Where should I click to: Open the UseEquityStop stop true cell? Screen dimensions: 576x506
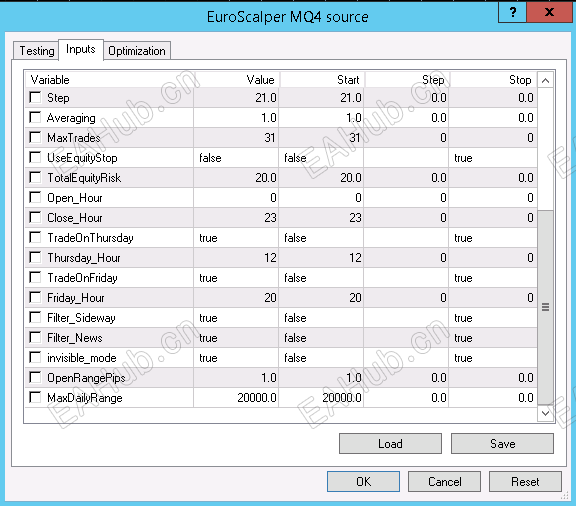click(493, 158)
